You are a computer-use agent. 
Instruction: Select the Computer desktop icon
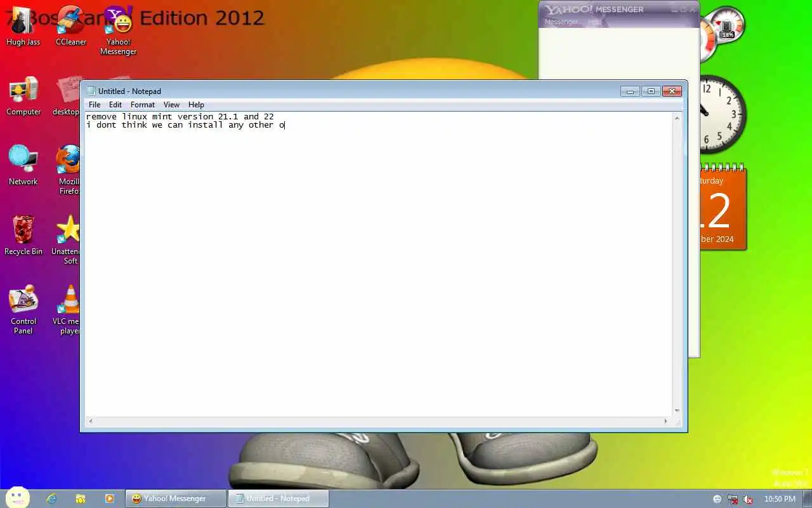pyautogui.click(x=23, y=96)
